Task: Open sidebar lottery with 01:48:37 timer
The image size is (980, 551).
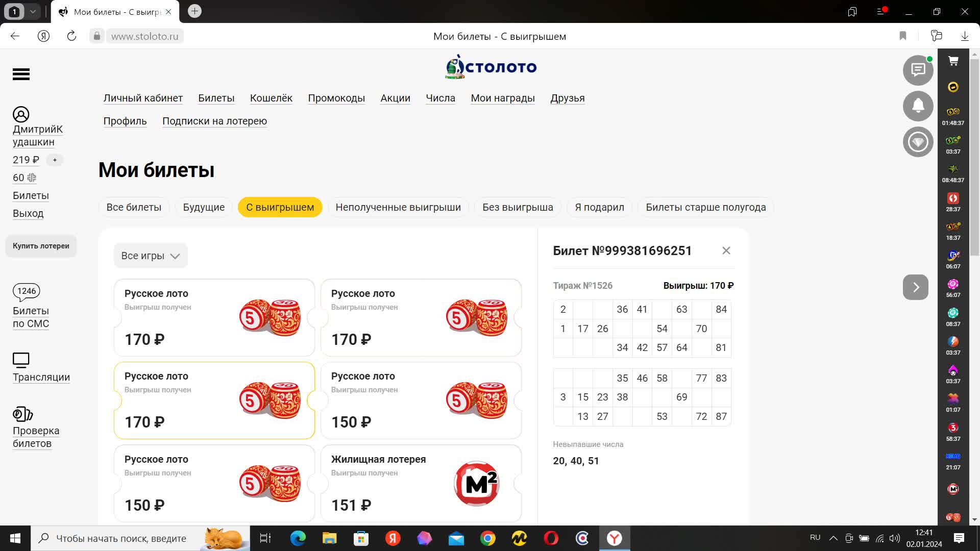Action: point(953,116)
